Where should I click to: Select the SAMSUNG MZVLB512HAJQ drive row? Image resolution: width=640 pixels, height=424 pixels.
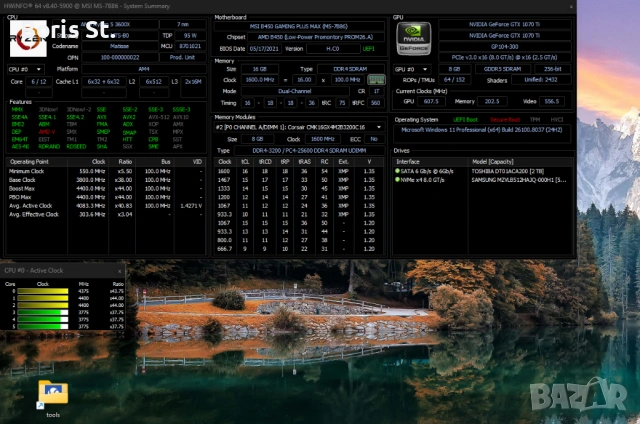tap(482, 180)
